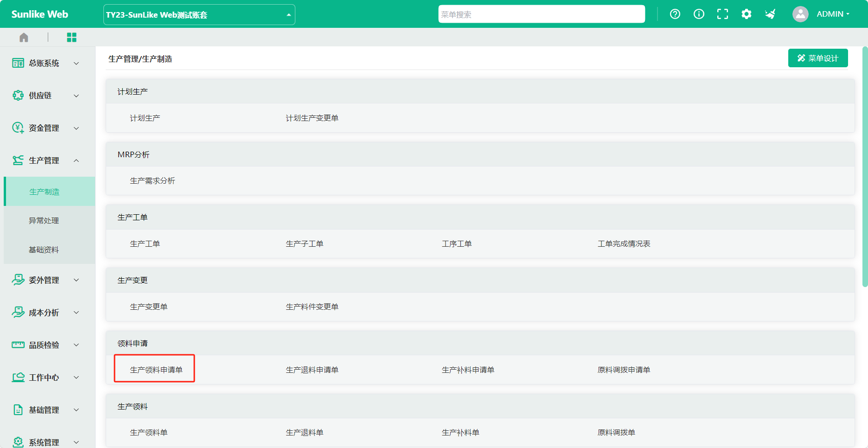The width and height of the screenshot is (868, 448).
Task: Select 基础资料 submenu item
Action: (x=50, y=250)
